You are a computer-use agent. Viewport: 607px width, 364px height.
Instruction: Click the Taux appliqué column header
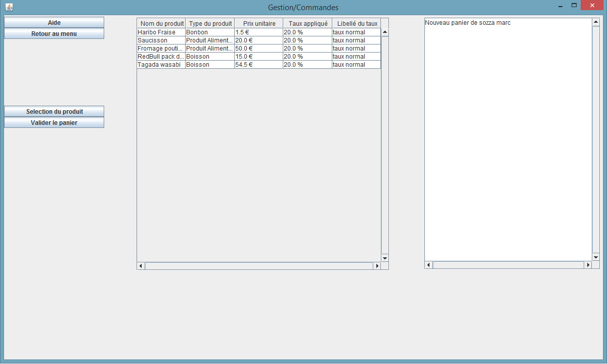(x=308, y=24)
